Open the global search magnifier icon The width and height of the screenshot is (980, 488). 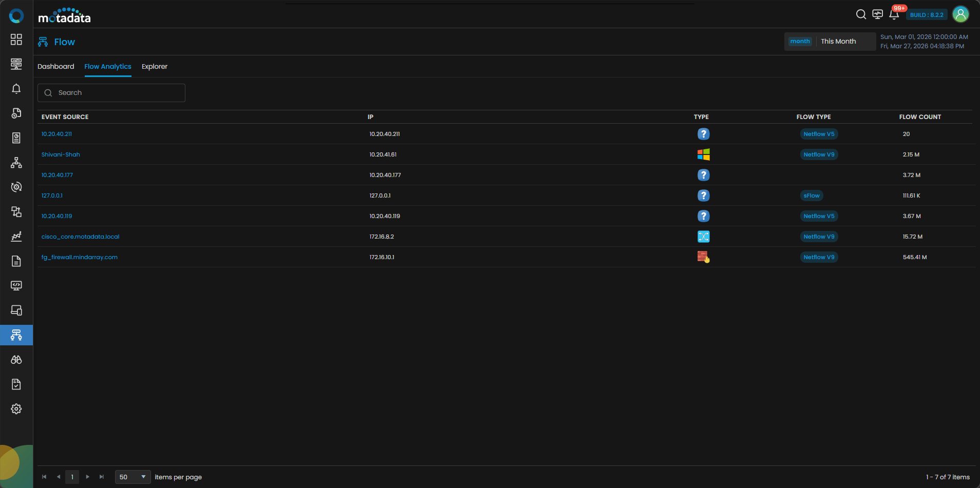(861, 14)
